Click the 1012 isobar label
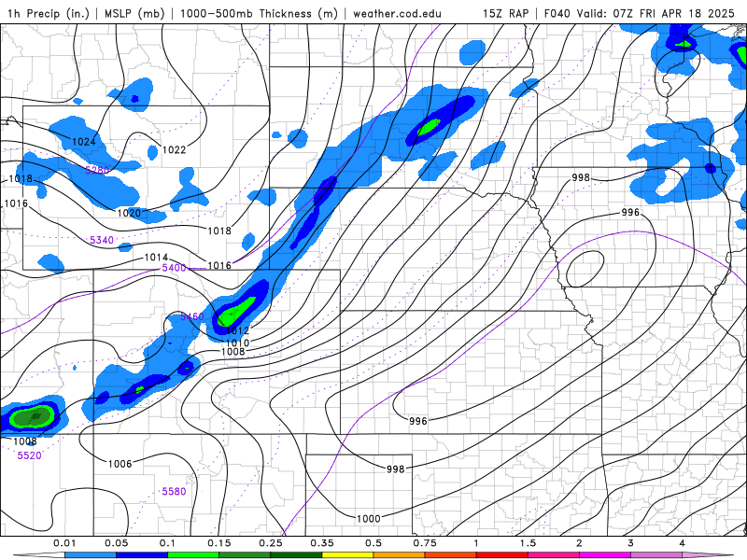The image size is (747, 560). pos(237,330)
